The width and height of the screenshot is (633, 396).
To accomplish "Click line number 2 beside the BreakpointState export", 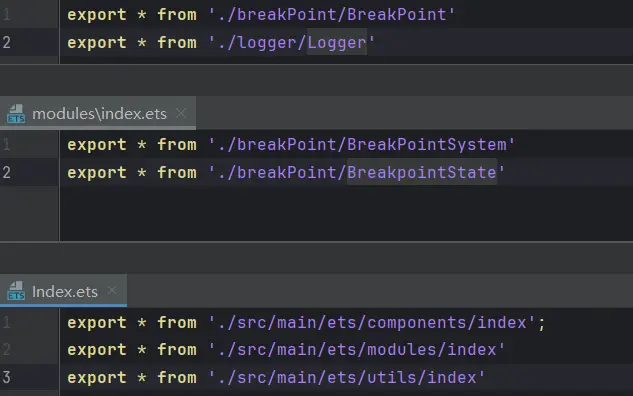I will coord(6,173).
